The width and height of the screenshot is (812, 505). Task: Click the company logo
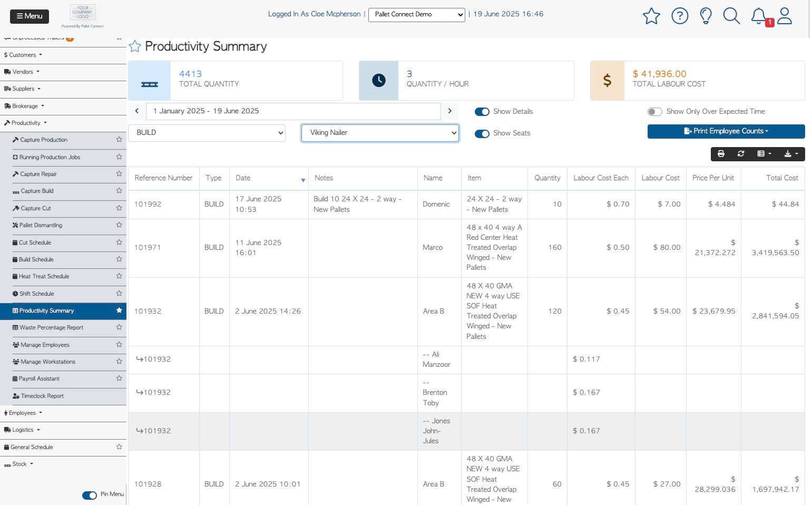83,13
